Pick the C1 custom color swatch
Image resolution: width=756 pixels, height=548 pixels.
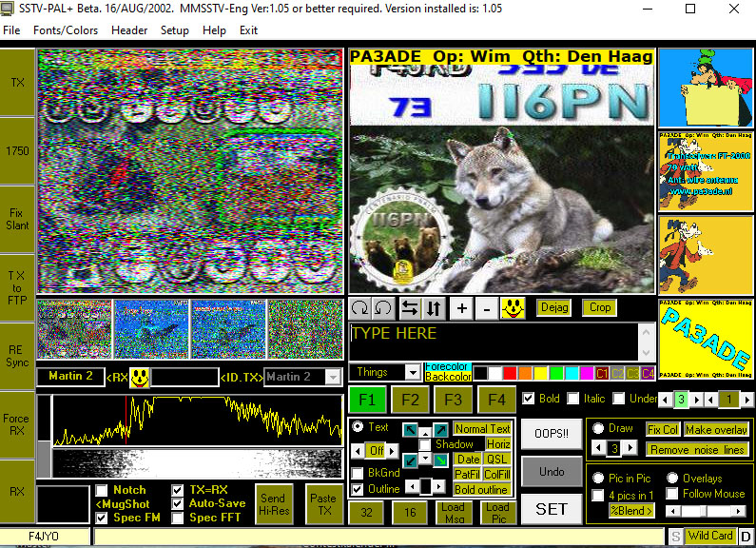tap(602, 373)
